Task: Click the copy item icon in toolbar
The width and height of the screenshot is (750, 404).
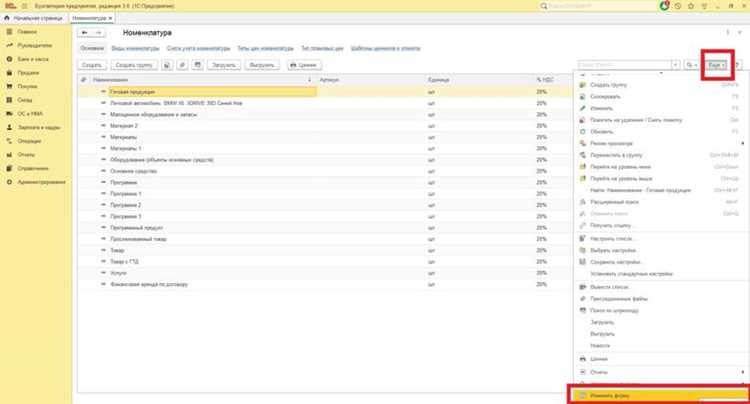Action: pos(166,65)
